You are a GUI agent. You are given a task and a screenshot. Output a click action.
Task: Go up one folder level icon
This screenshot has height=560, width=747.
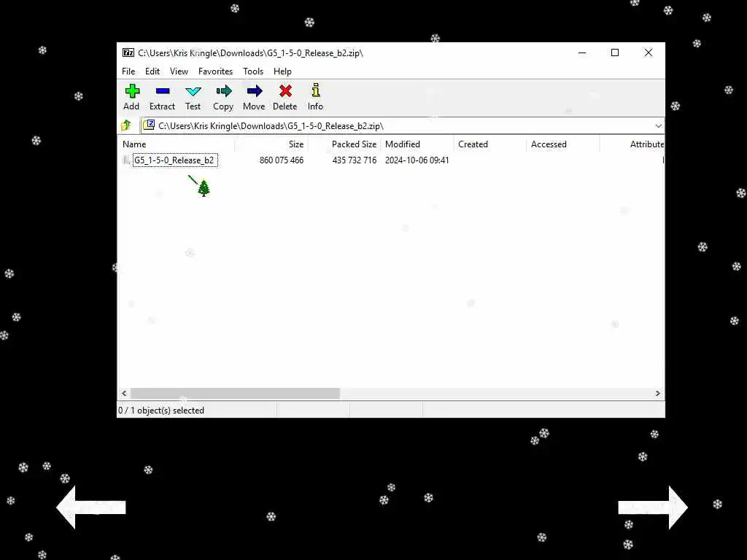coord(126,125)
